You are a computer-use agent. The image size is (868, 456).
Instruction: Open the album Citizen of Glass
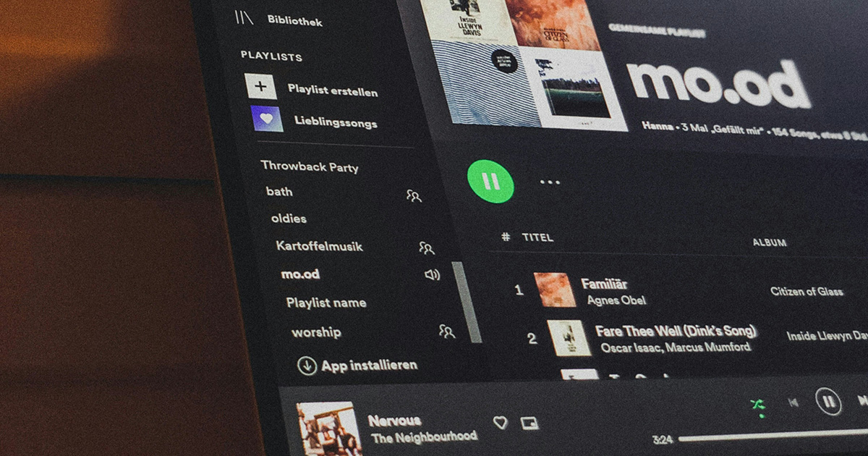click(807, 291)
